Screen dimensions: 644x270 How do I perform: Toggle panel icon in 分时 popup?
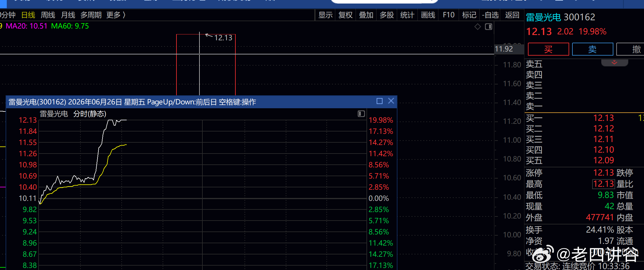click(x=361, y=114)
